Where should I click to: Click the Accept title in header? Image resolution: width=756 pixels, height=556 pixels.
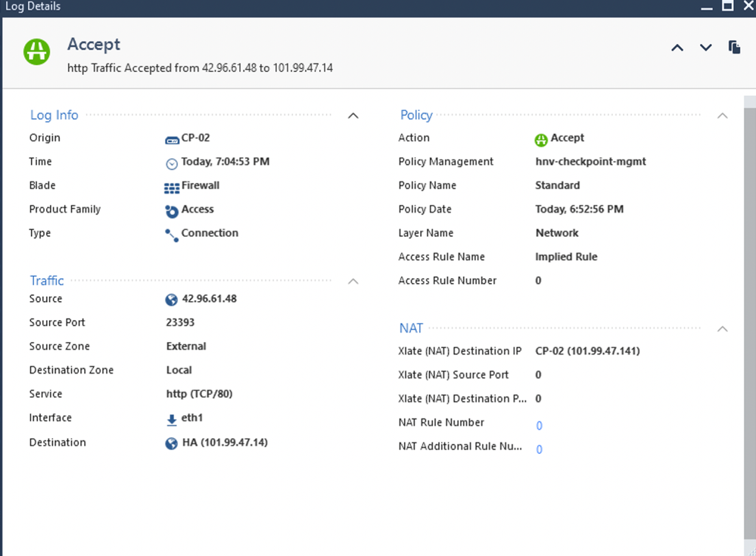point(94,45)
